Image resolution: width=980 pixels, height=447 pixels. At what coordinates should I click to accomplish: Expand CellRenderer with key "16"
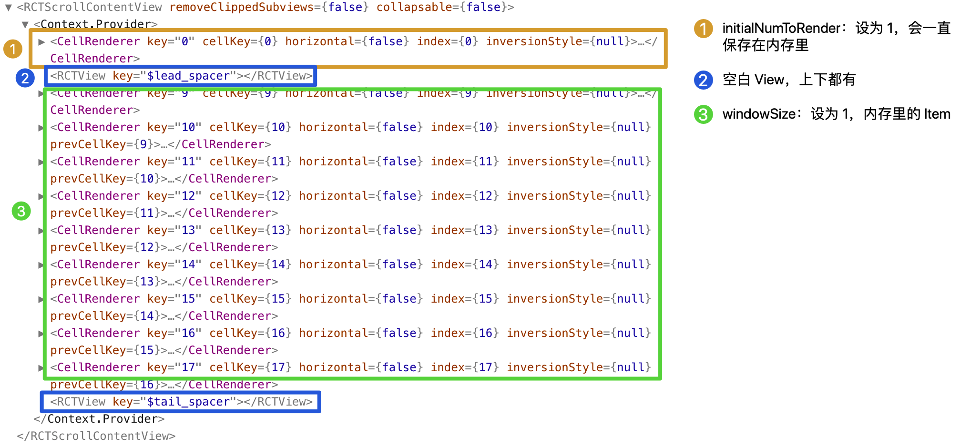pos(41,334)
